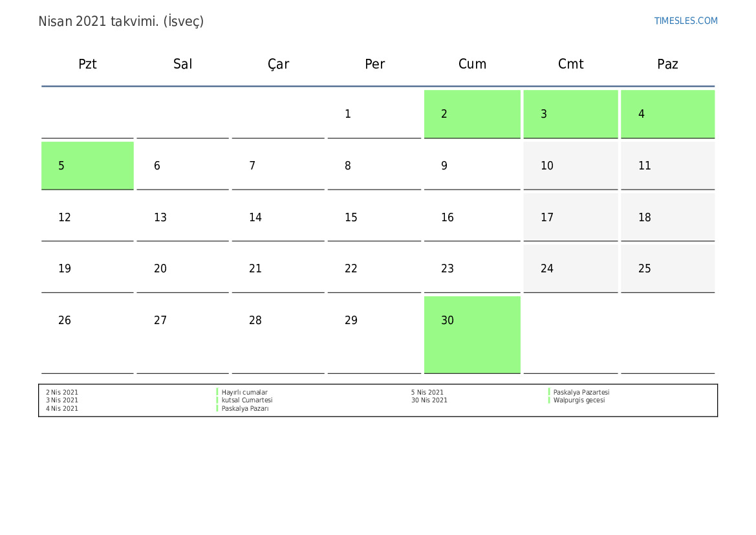
Task: Pick green Easter Sunday cell 4
Action: click(x=667, y=114)
